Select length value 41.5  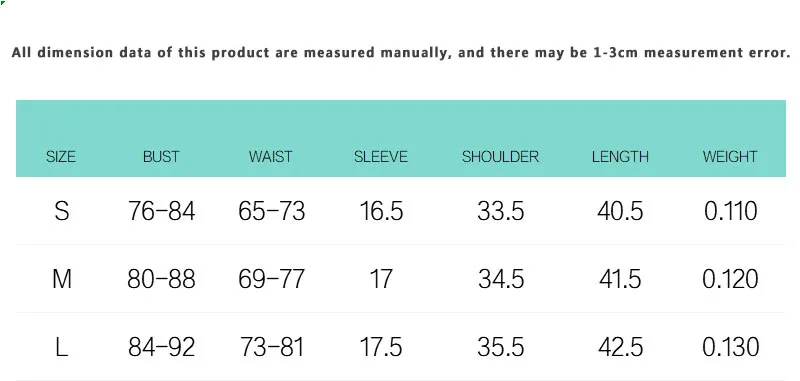coord(620,279)
